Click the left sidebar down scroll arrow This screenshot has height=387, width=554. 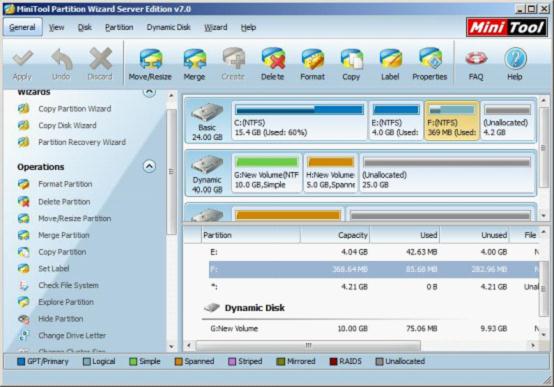171,347
